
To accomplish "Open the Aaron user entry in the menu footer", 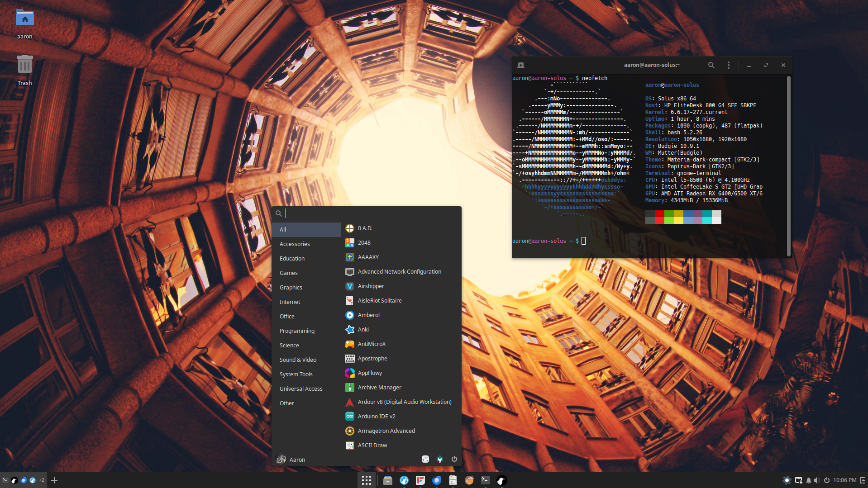I will (x=291, y=460).
